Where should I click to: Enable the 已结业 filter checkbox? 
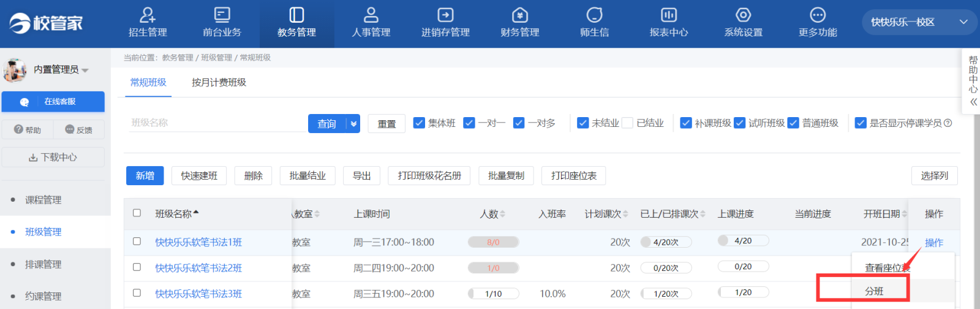[x=627, y=123]
